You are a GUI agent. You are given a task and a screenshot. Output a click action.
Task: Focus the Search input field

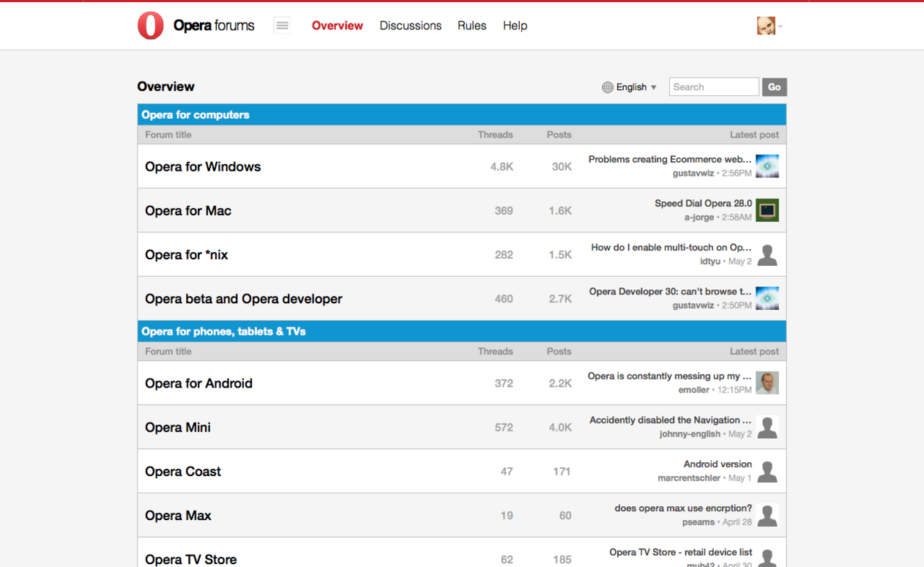714,87
